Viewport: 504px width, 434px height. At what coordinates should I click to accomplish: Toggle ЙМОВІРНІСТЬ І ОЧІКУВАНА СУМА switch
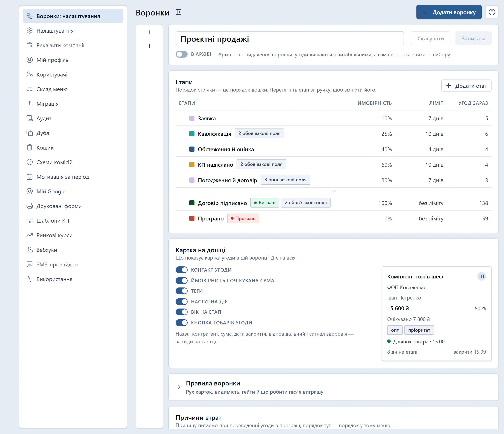pyautogui.click(x=181, y=280)
